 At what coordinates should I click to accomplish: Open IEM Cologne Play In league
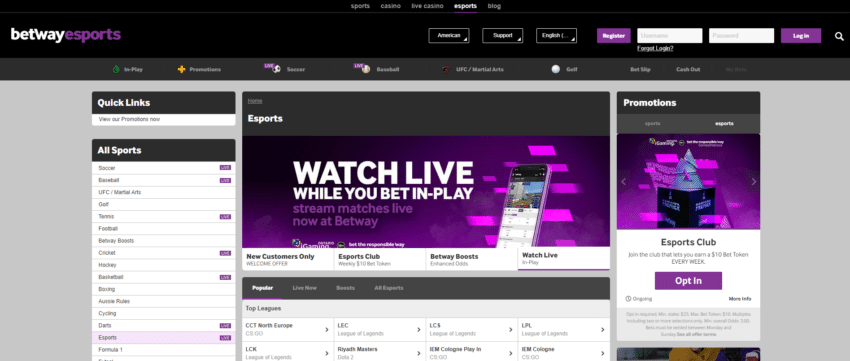tap(472, 353)
